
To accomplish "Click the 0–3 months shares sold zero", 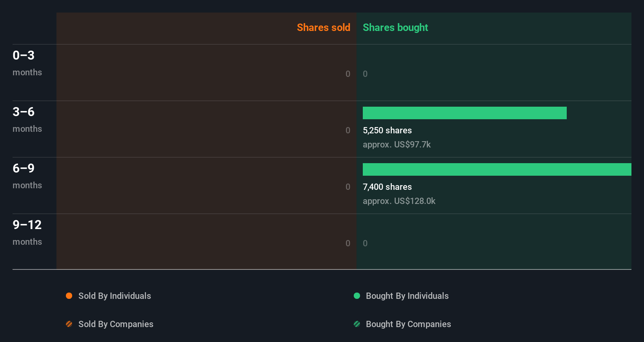I will click(348, 74).
